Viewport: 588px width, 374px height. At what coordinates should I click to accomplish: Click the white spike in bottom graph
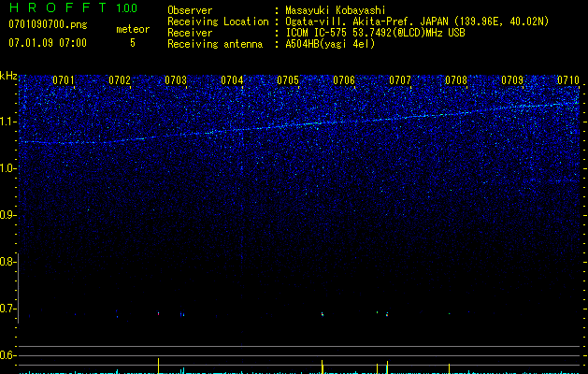158,365
